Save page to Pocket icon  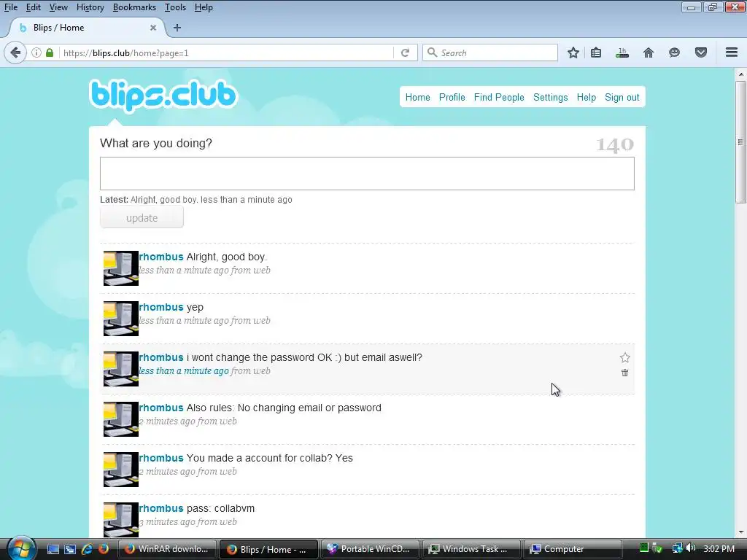click(701, 52)
